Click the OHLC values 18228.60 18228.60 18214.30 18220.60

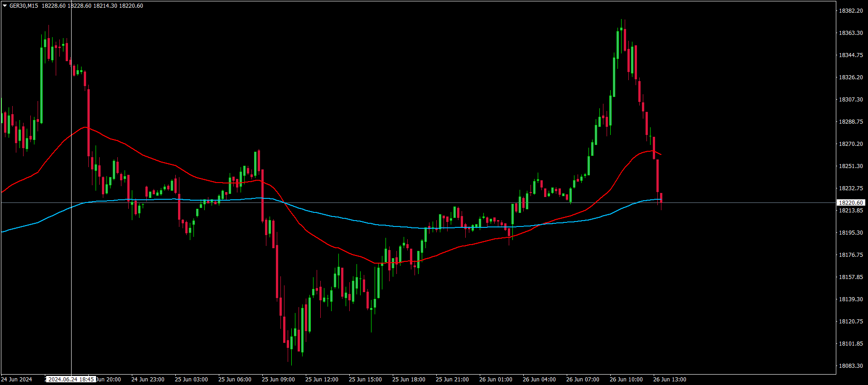tap(92, 6)
